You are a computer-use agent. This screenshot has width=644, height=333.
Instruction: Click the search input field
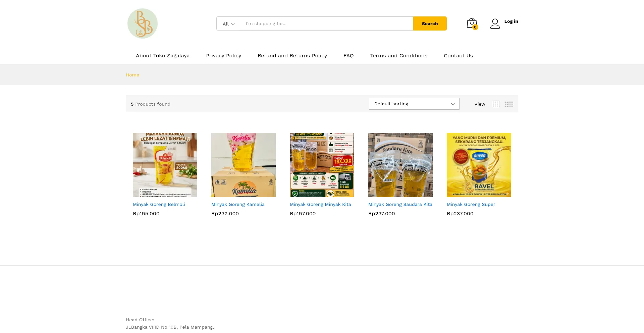pos(326,23)
